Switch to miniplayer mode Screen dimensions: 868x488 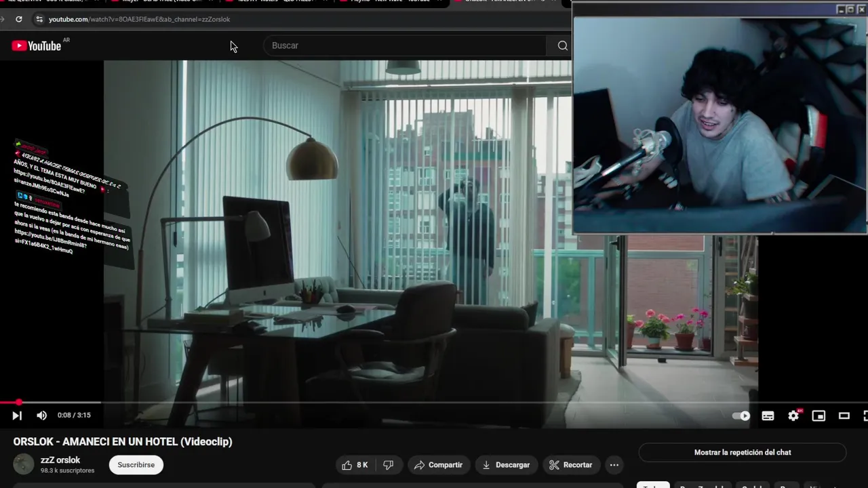coord(818,416)
